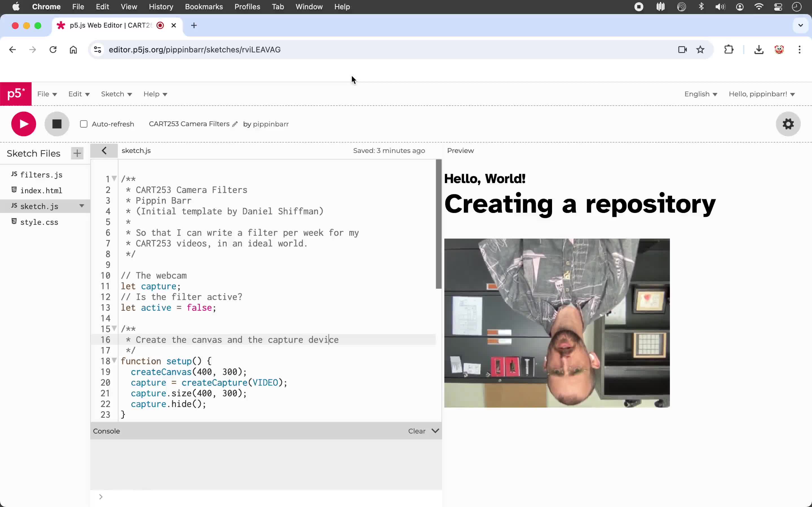Fold the setup function at line 18

pos(114,361)
